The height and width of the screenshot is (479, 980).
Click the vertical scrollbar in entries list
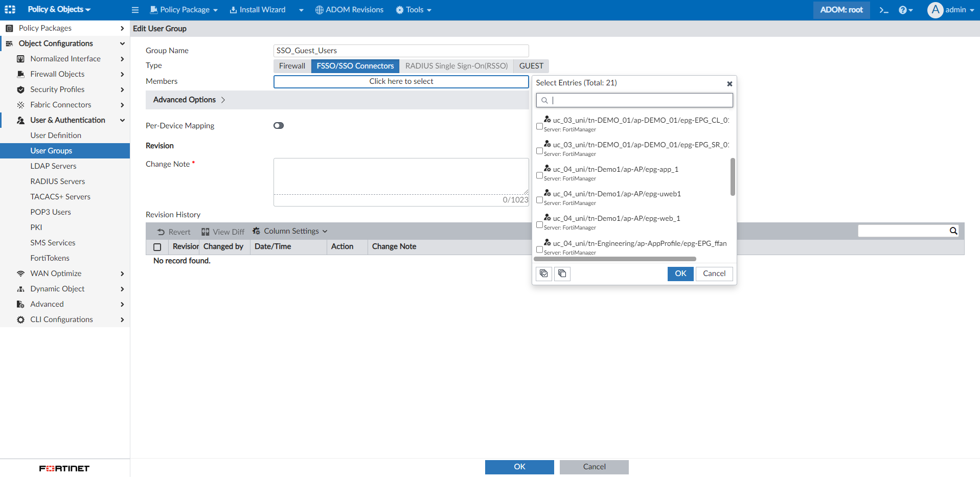733,177
